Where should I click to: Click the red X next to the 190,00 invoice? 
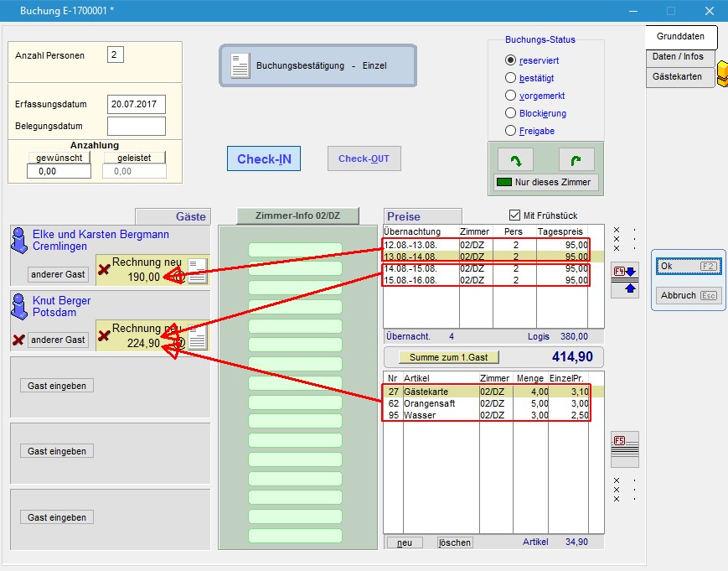[x=104, y=269]
